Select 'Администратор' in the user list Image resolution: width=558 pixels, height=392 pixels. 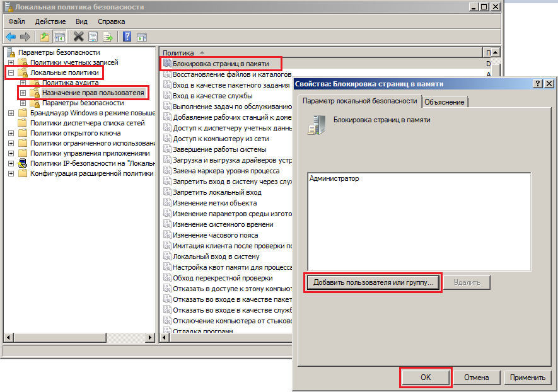point(334,179)
